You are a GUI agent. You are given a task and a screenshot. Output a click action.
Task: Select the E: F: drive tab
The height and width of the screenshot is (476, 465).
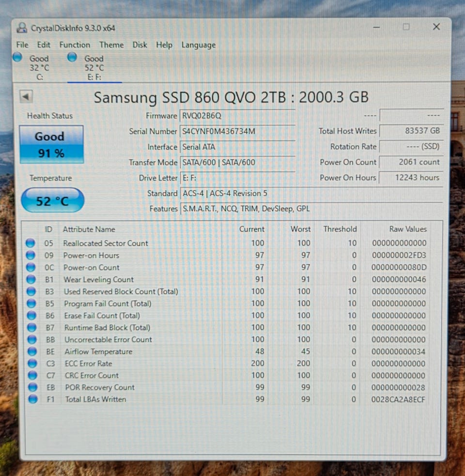tap(94, 68)
